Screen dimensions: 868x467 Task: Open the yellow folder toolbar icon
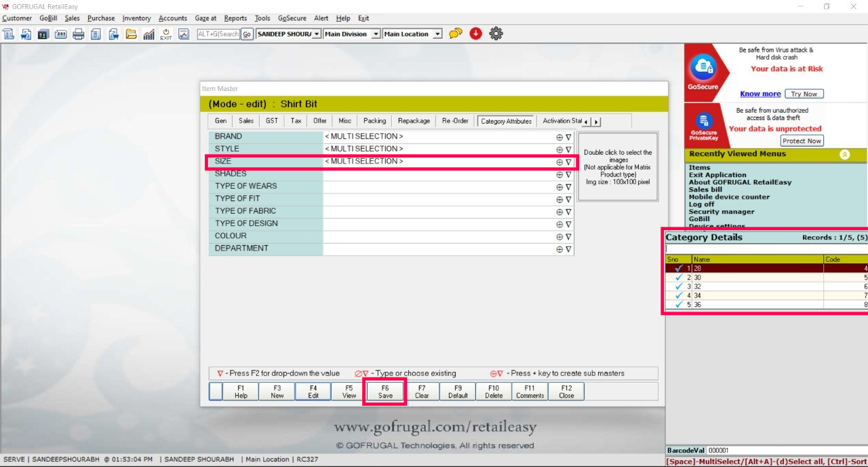click(131, 34)
